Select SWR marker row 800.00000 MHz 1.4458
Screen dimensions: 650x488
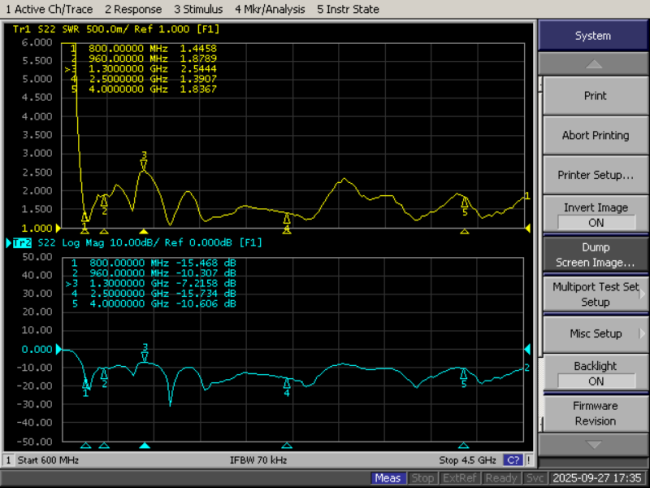click(143, 48)
